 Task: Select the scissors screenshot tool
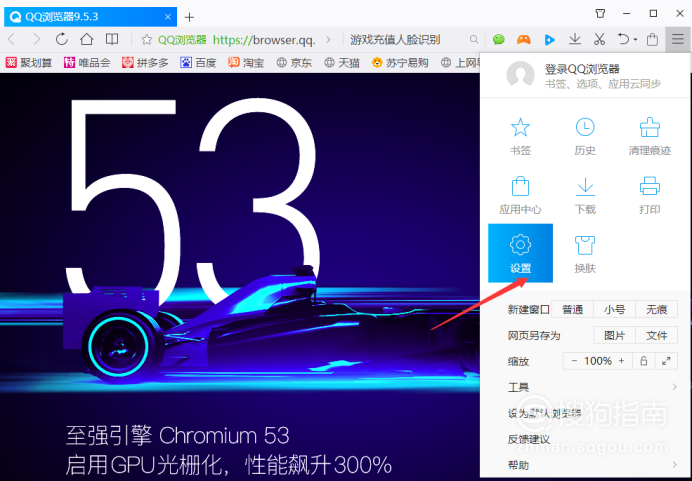[x=599, y=40]
